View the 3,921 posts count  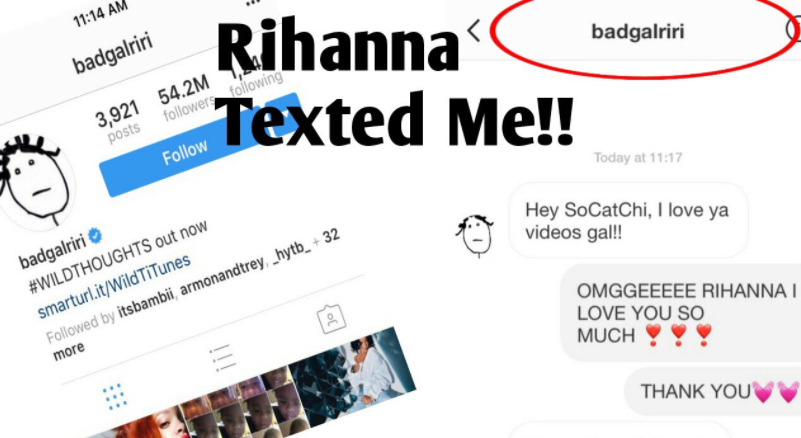coord(120,122)
